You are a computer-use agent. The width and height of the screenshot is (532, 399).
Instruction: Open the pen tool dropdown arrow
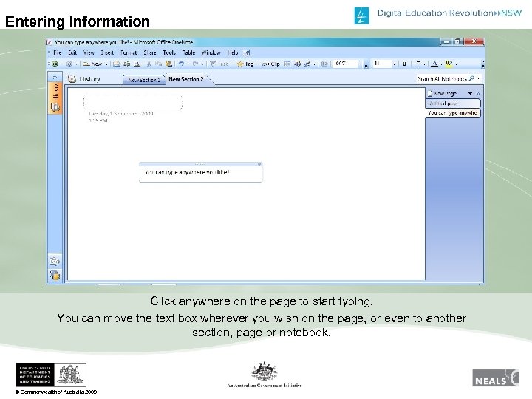point(314,64)
